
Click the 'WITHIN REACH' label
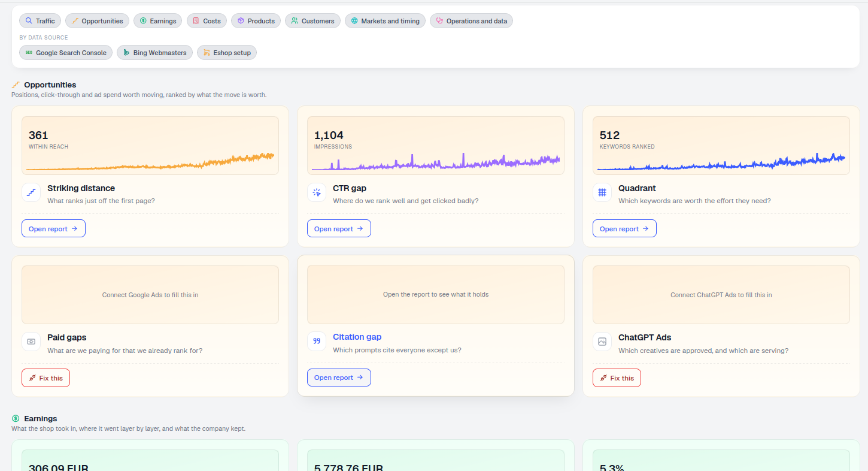(48, 147)
